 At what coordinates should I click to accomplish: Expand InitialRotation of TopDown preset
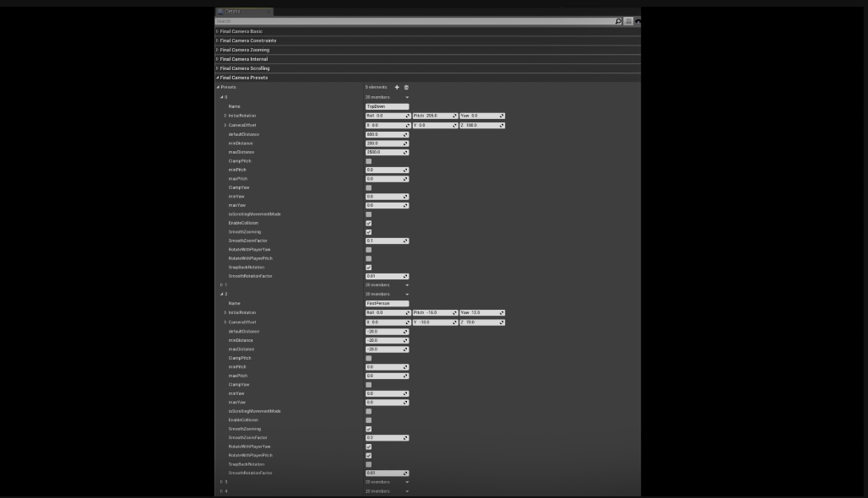(225, 116)
